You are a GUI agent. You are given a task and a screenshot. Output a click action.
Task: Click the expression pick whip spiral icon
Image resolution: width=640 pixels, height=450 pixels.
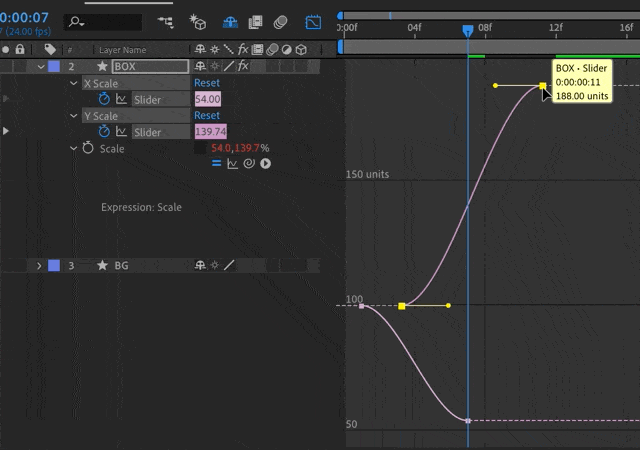249,163
